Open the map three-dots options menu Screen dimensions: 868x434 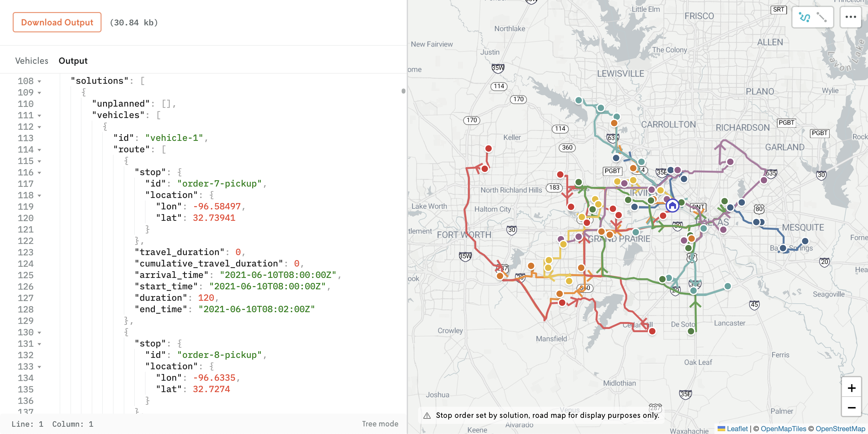[x=851, y=17]
